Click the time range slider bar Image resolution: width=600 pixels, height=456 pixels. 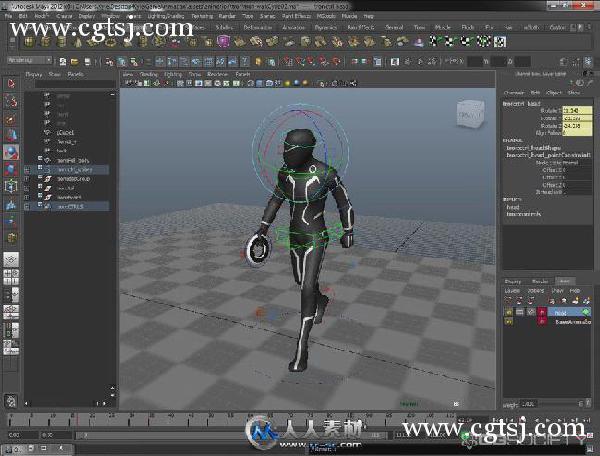click(x=230, y=435)
